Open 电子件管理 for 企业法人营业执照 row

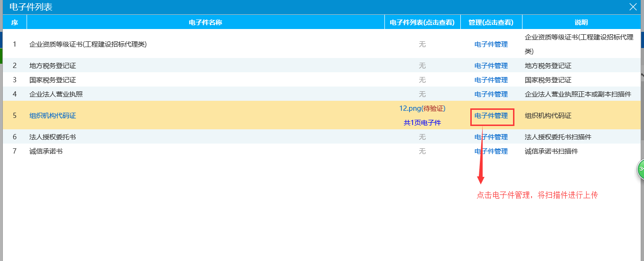491,94
